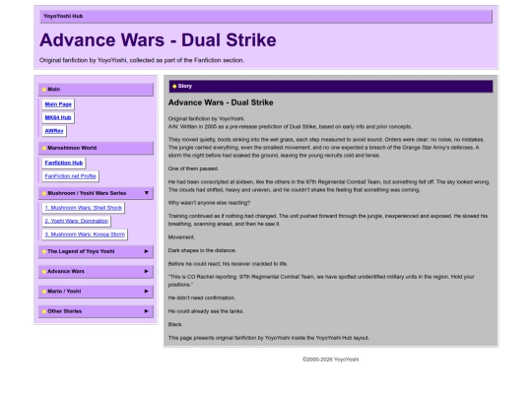The width and height of the screenshot is (532, 399).
Task: Go to MK64 Hub link
Action: point(58,117)
